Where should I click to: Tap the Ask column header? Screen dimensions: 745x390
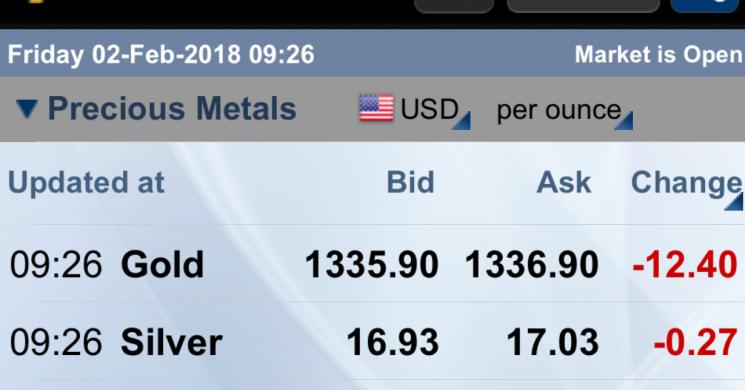pos(564,182)
